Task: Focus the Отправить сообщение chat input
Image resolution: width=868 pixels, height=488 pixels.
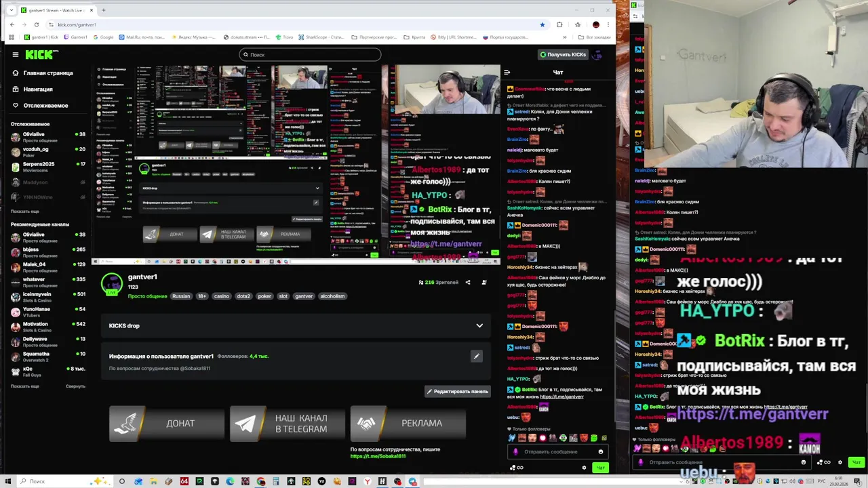Action: point(556,451)
